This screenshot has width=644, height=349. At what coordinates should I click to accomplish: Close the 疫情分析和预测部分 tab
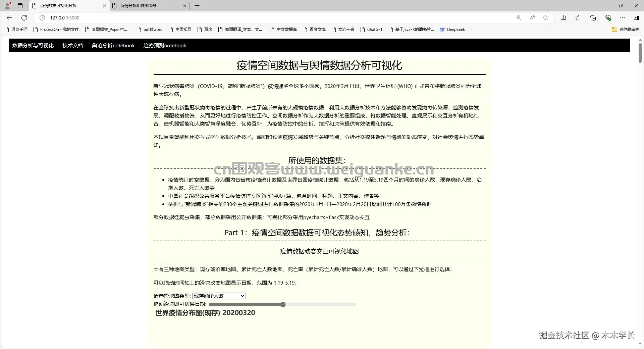tap(184, 6)
